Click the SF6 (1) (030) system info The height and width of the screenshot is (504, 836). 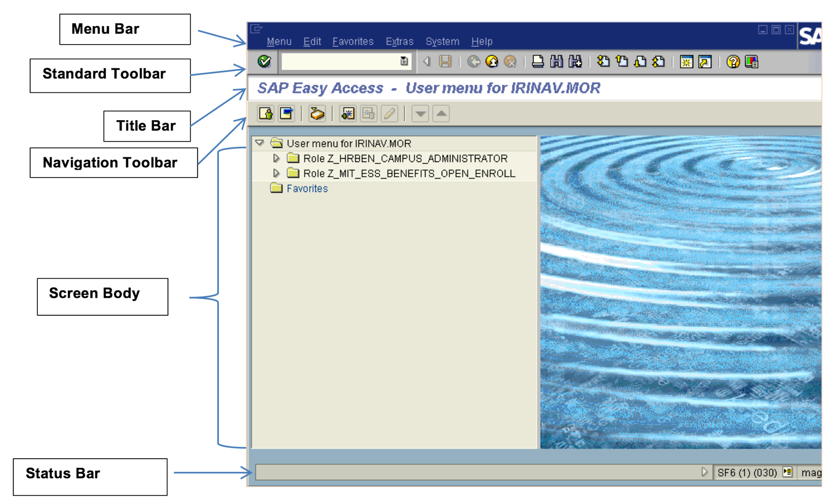(x=747, y=473)
